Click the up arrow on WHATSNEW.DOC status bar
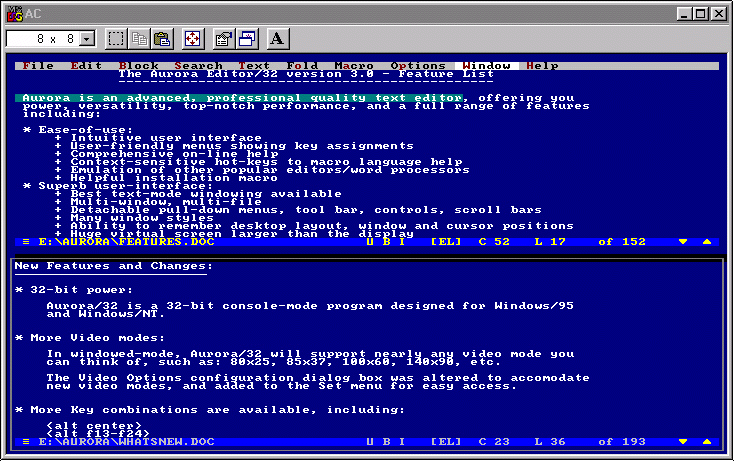 pyautogui.click(x=707, y=442)
